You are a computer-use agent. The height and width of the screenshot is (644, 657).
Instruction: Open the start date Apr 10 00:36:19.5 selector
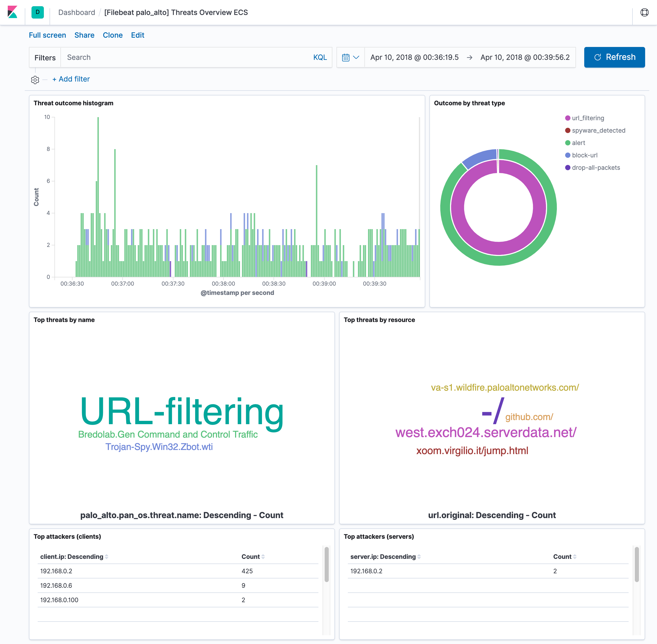(414, 57)
